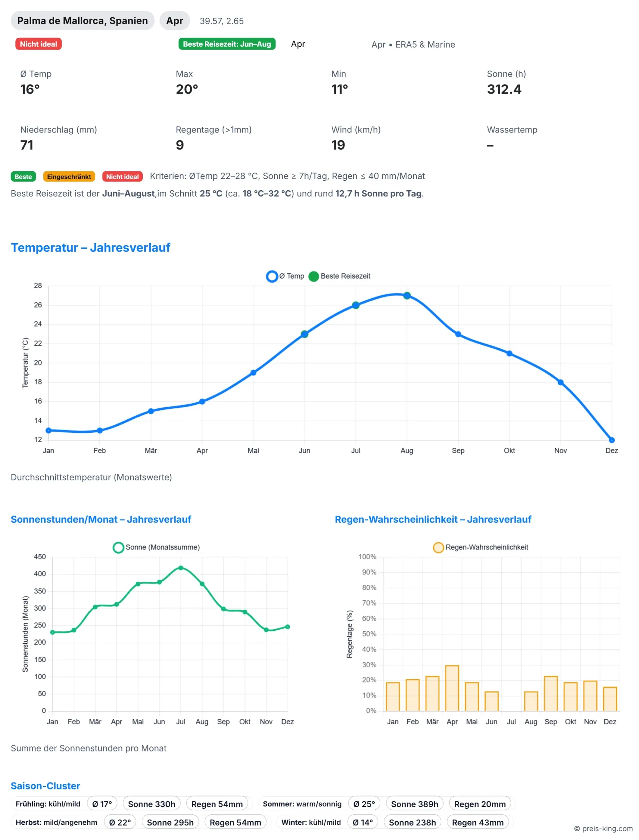The image size is (639, 840).
Task: Select the September bar in rain probability chart
Action: [551, 694]
